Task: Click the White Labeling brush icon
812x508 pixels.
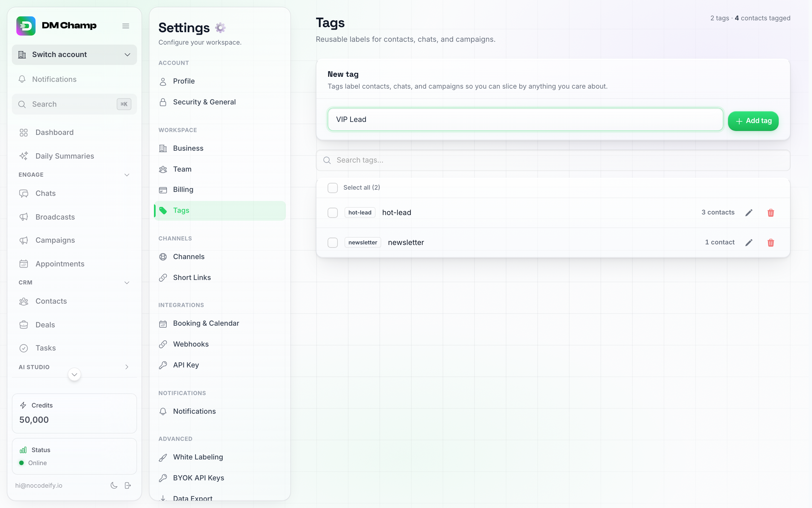Action: [x=163, y=457]
